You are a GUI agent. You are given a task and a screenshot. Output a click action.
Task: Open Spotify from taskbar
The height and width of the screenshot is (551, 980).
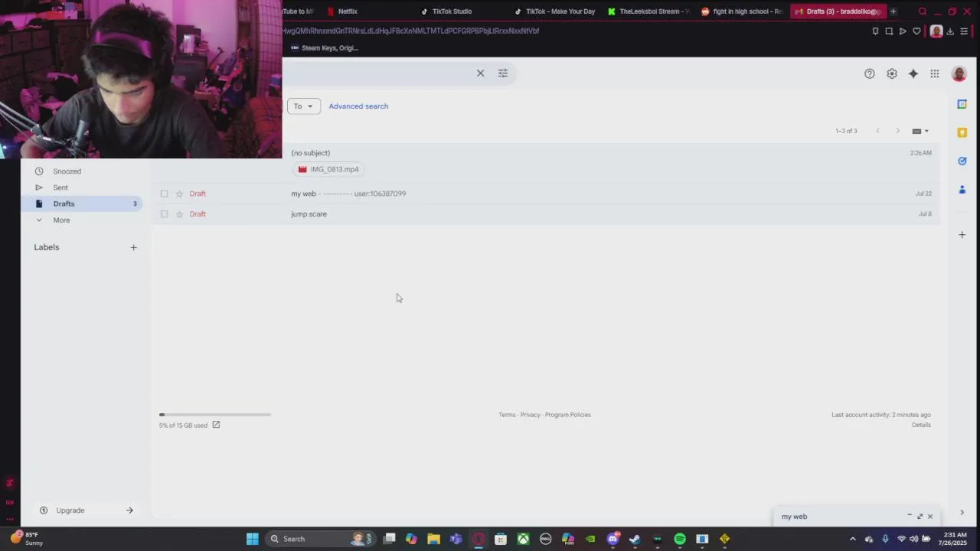680,539
